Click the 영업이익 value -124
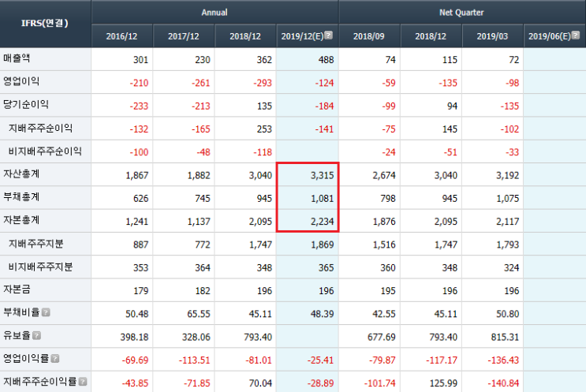 click(324, 83)
